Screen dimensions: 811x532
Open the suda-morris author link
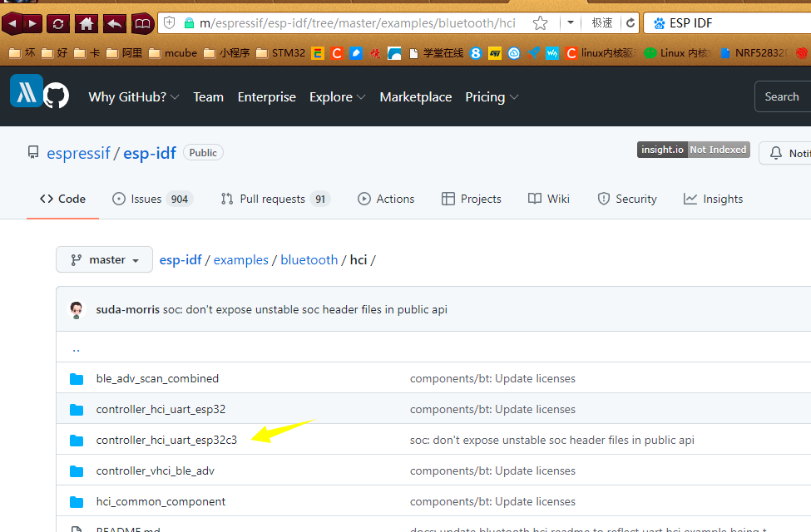pyautogui.click(x=128, y=310)
